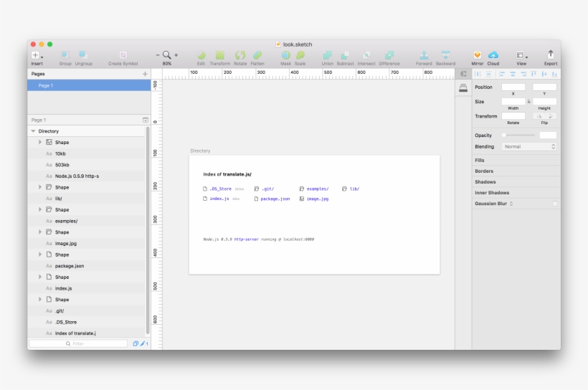Click the Cloud upload icon

coord(493,55)
